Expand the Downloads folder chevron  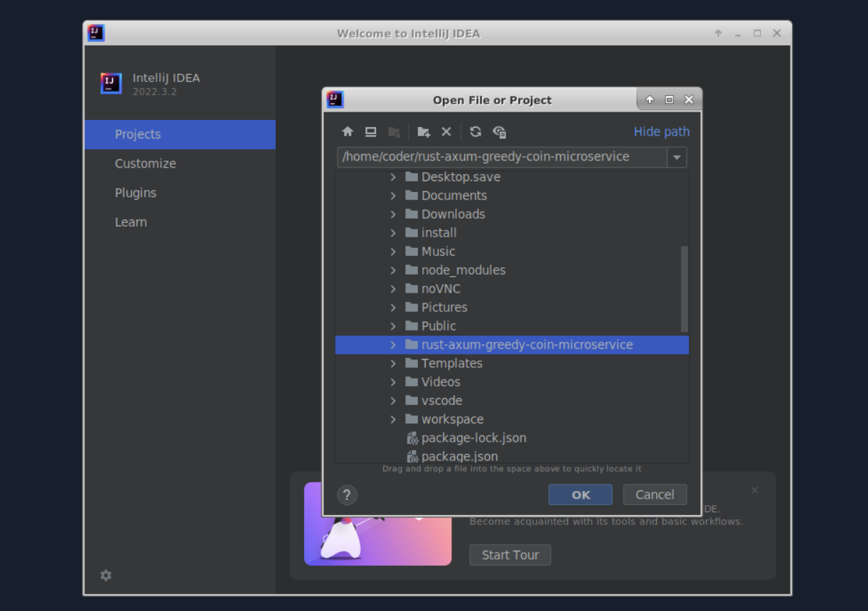[x=393, y=214]
